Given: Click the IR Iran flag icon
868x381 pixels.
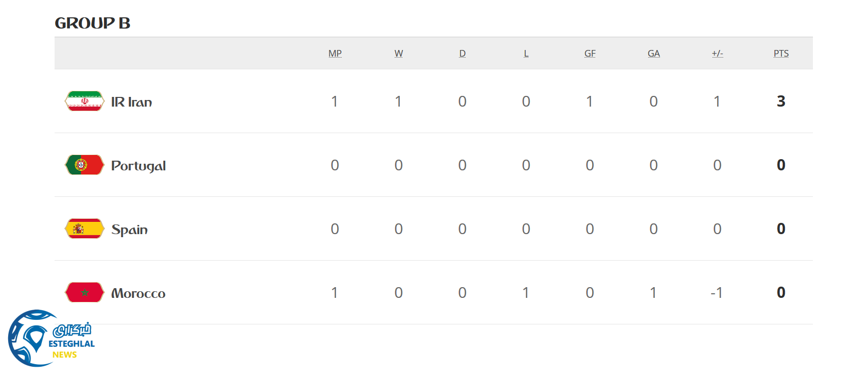Looking at the screenshot, I should 85,101.
